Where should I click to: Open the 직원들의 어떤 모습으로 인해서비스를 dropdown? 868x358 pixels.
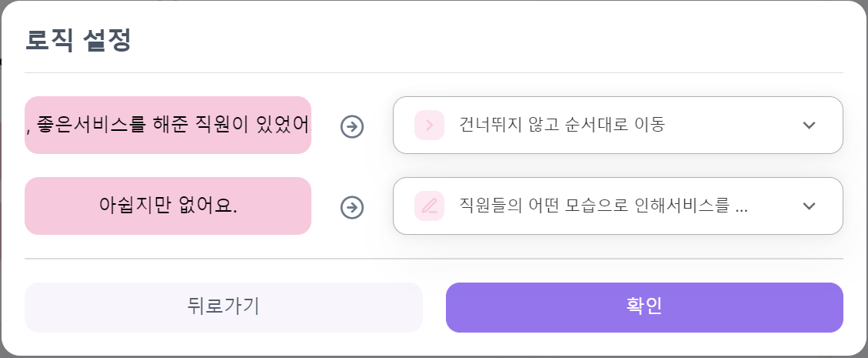(x=618, y=206)
